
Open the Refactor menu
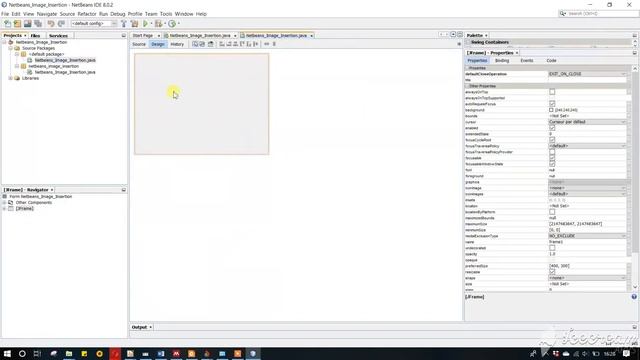coord(87,14)
